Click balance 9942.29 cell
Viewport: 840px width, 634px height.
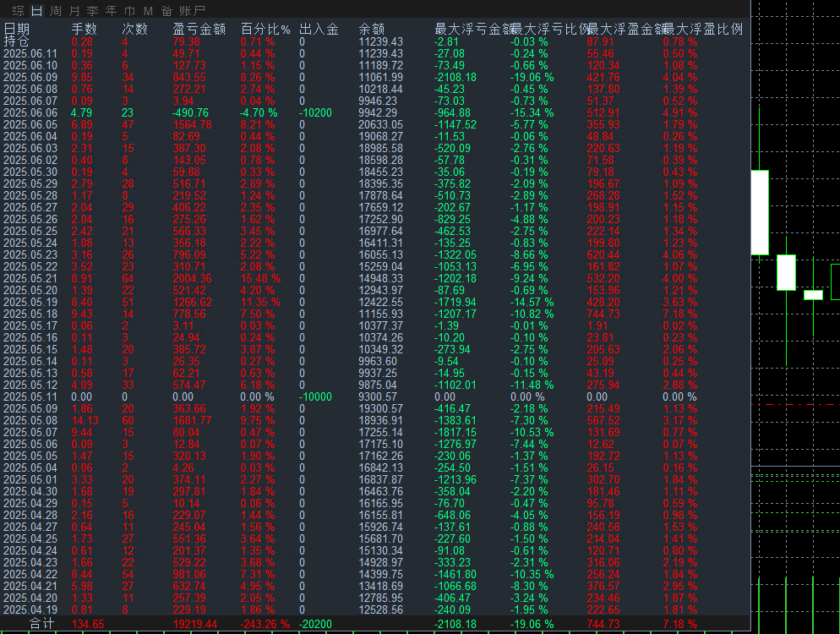[378, 112]
